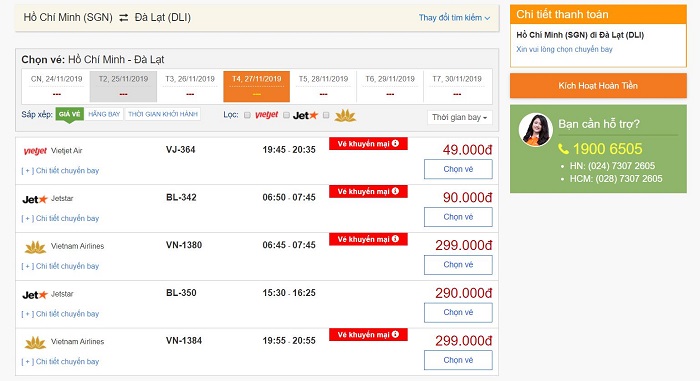Expand flight details for BL-342

tap(60, 218)
